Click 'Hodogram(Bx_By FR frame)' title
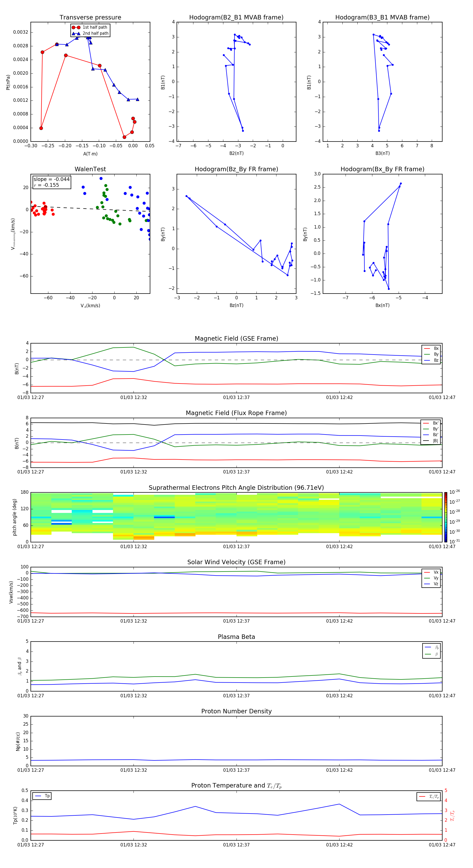 (382, 169)
